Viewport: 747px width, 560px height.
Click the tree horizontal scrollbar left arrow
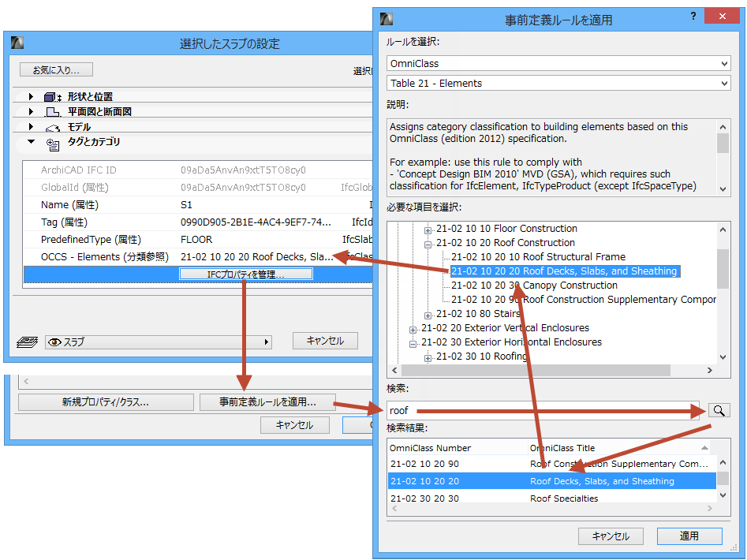394,370
